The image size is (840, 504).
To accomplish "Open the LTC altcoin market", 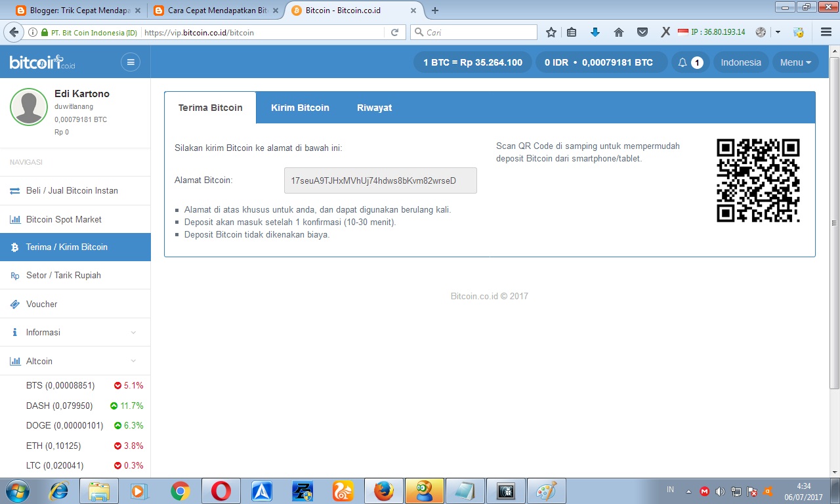I will click(x=75, y=465).
